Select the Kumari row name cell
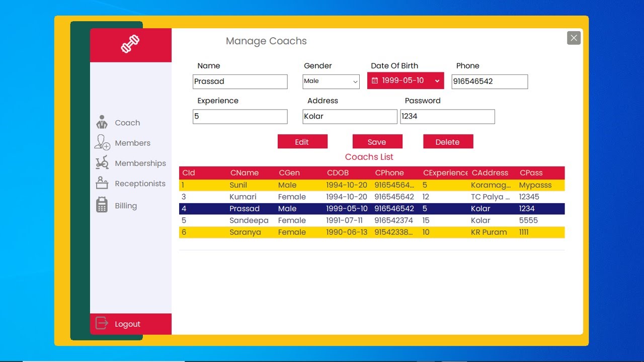The height and width of the screenshot is (362, 644). coord(252,197)
